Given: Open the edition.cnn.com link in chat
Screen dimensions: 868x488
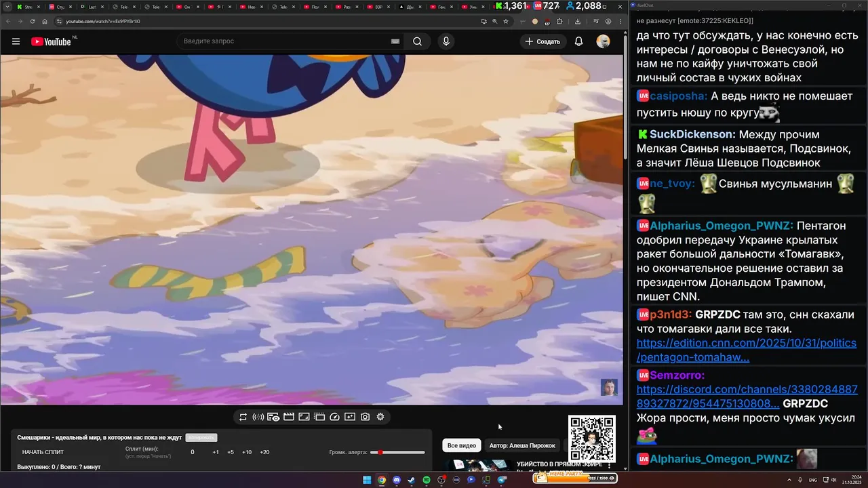Looking at the screenshot, I should 747,350.
